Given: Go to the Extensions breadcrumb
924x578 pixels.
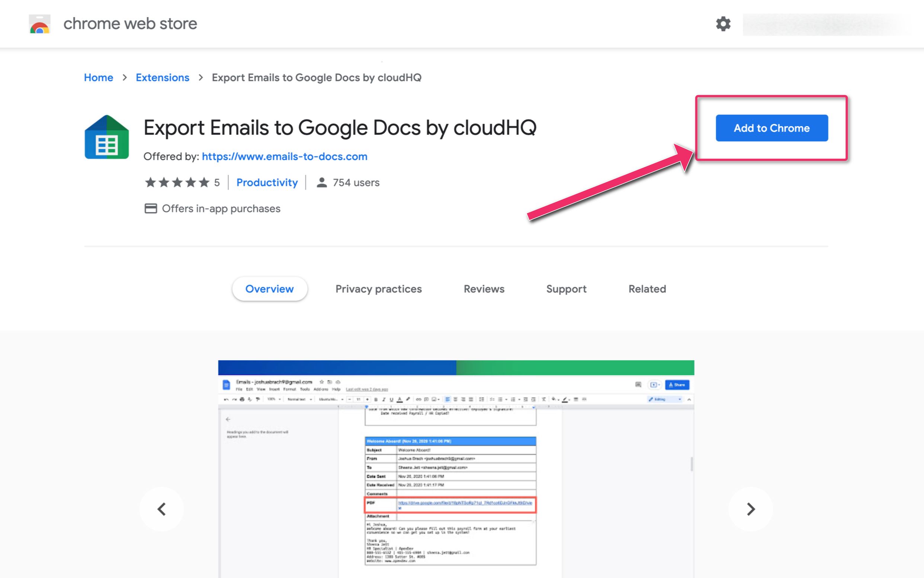Looking at the screenshot, I should 162,78.
